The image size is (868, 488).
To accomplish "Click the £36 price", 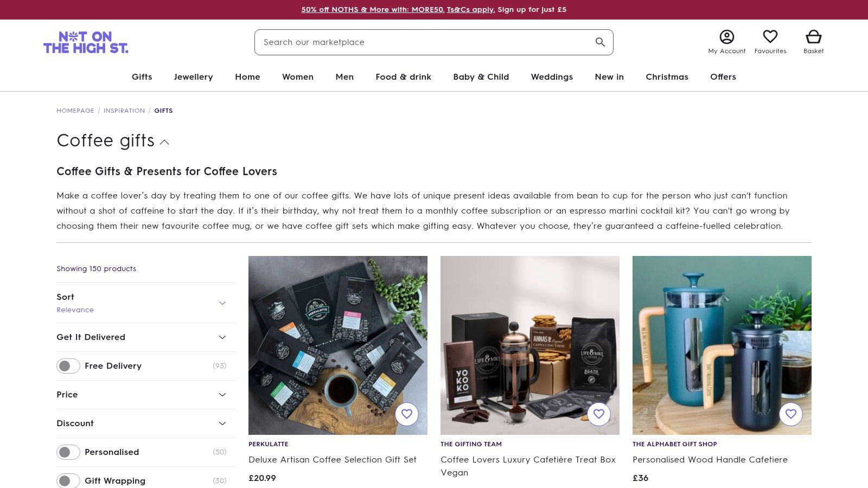I will click(641, 478).
